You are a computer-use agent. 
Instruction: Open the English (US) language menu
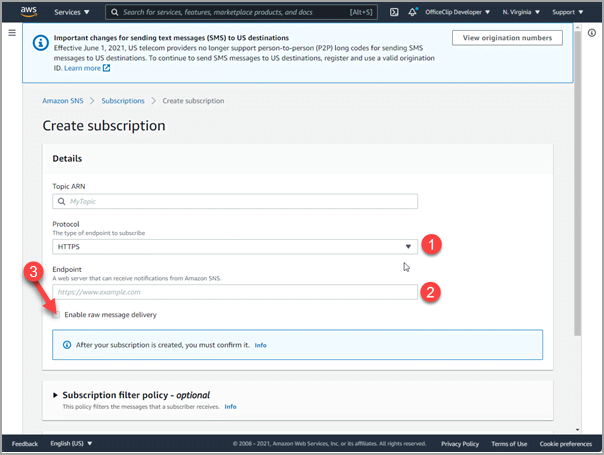click(71, 443)
